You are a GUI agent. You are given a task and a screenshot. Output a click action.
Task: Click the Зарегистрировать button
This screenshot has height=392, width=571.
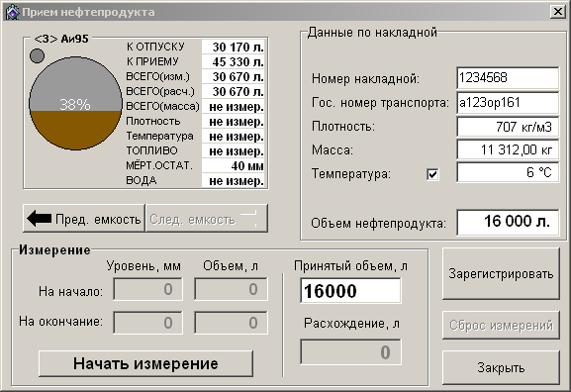point(501,273)
